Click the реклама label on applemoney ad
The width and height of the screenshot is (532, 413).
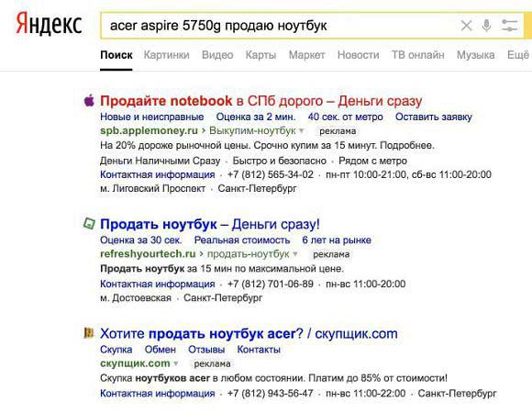tap(338, 131)
